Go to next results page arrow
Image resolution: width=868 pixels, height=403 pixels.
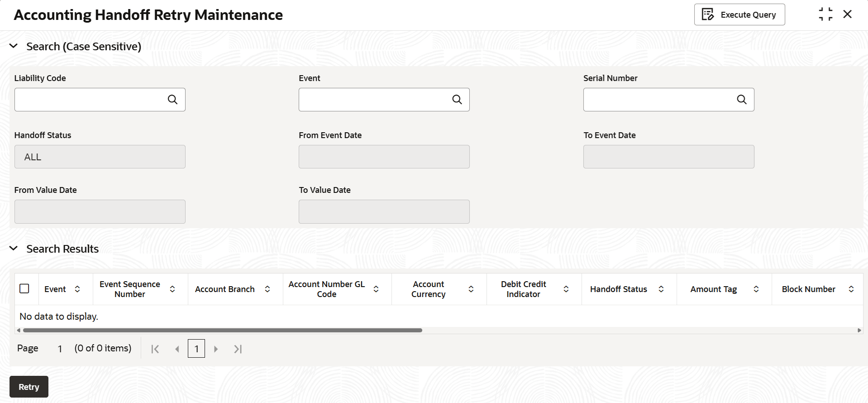[216, 349]
